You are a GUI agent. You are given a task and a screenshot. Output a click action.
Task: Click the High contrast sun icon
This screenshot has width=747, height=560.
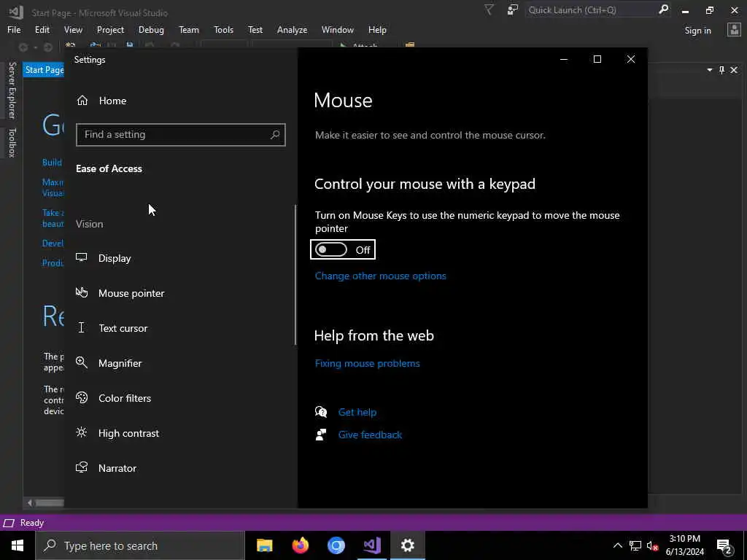(x=82, y=432)
